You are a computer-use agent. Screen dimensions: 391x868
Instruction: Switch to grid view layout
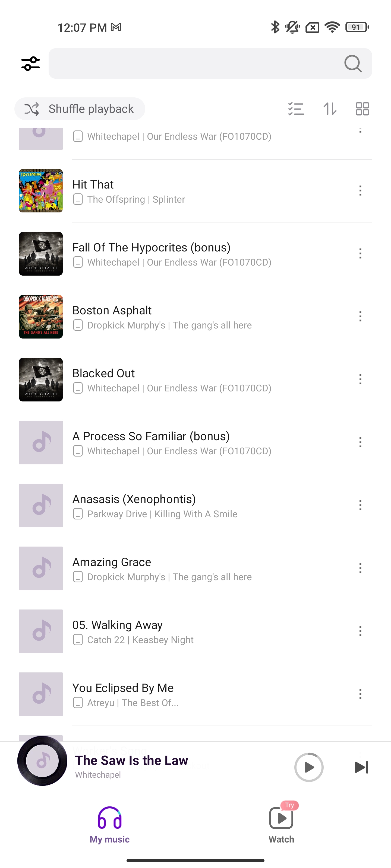(362, 109)
